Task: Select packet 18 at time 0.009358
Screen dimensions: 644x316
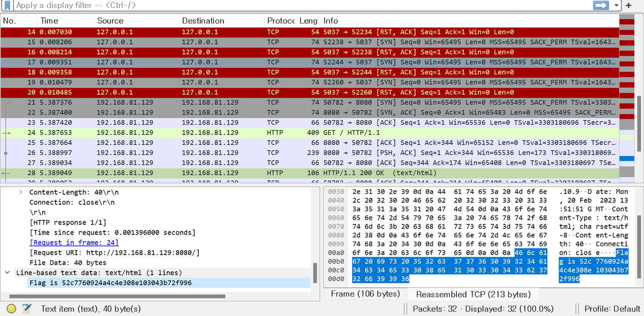Action: click(309, 72)
